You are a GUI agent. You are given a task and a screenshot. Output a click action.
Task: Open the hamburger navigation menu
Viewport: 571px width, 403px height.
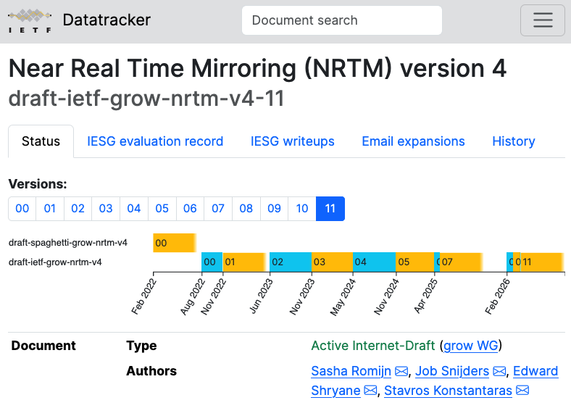point(542,20)
